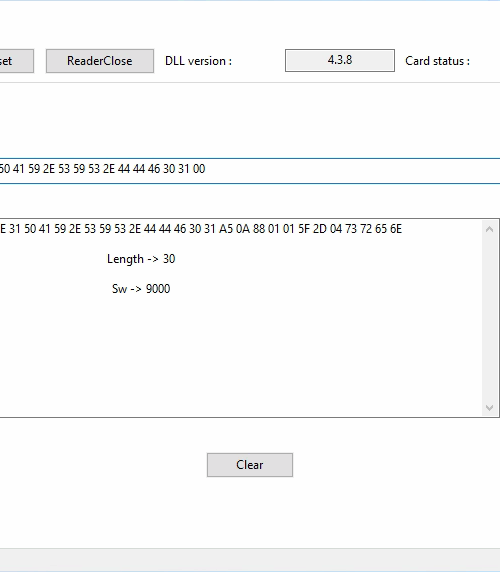Click the status bar at the window bottom
Viewport: 500px width, 572px height.
tap(250, 560)
